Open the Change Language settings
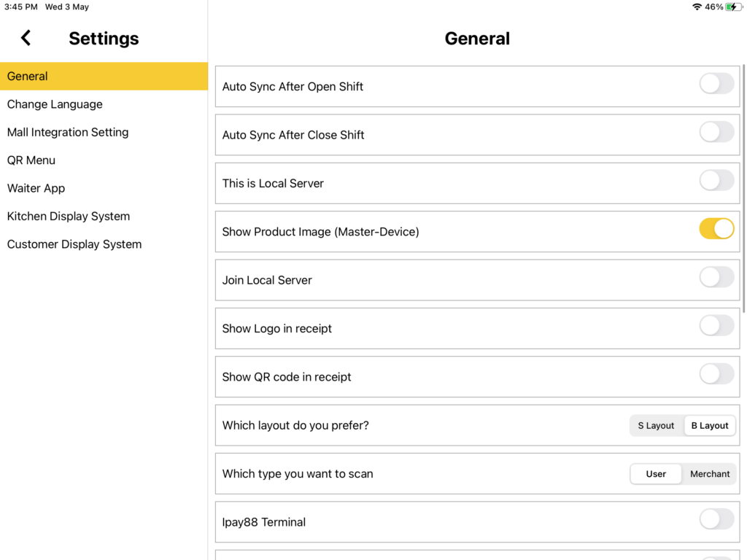 pyautogui.click(x=55, y=104)
